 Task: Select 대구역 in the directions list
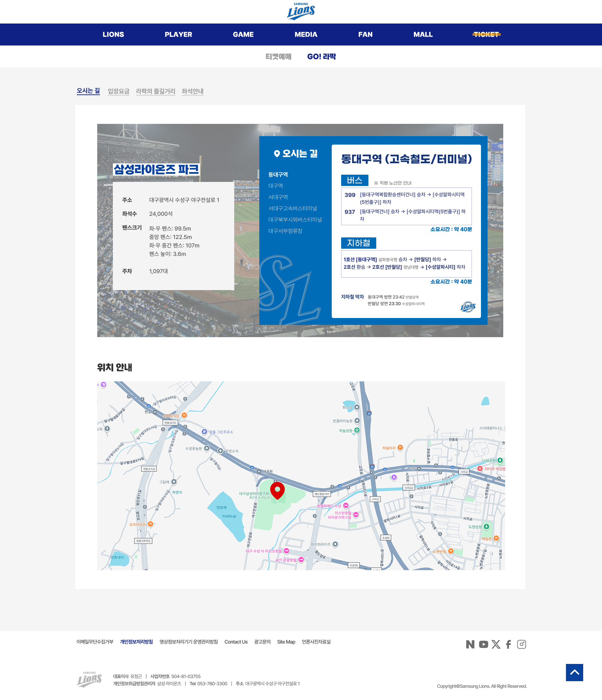click(275, 186)
